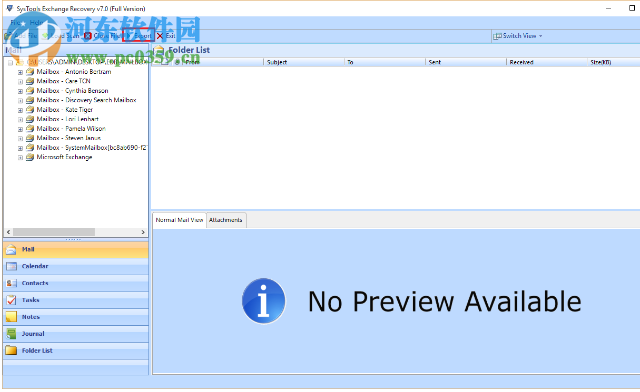Open the Contacts navigation pane
The width and height of the screenshot is (640, 392).
click(x=76, y=283)
